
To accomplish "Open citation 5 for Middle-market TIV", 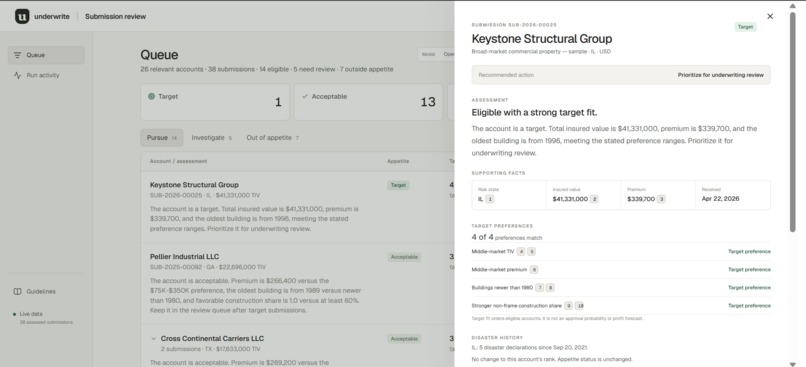I will (x=532, y=252).
